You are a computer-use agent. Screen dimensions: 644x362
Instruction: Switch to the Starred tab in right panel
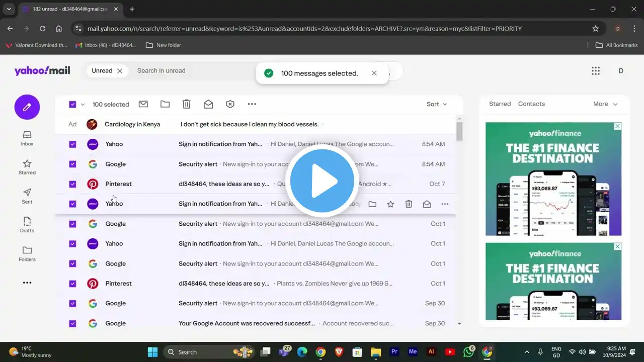coord(500,104)
